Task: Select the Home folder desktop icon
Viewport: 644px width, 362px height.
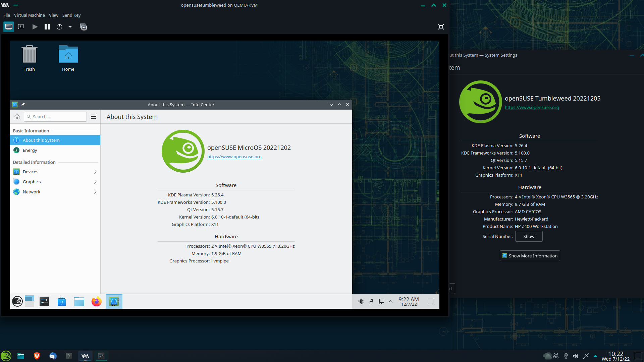Action: click(68, 58)
